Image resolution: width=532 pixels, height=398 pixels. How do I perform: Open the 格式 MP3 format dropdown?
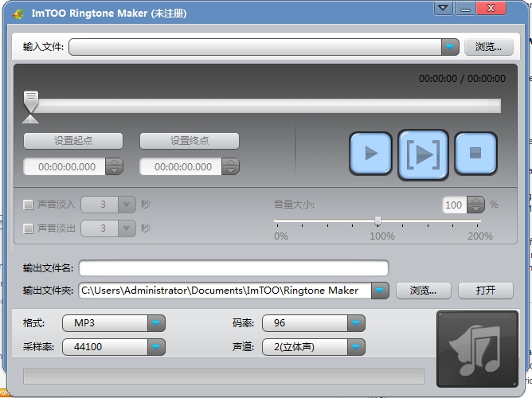156,323
